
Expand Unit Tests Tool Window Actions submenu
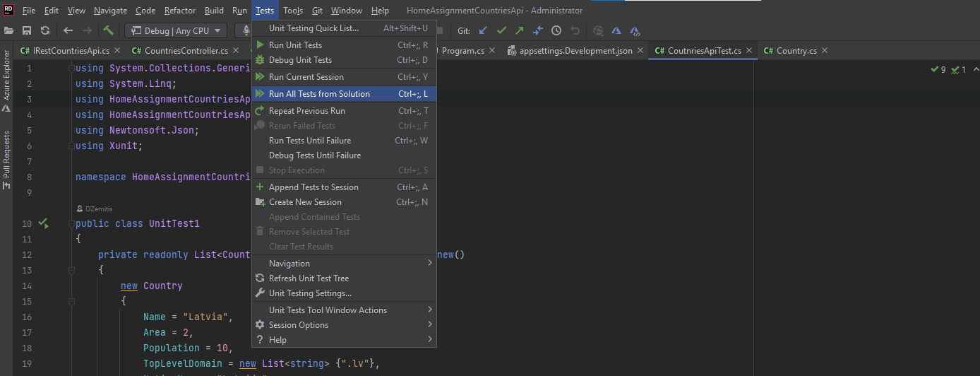[x=344, y=310]
